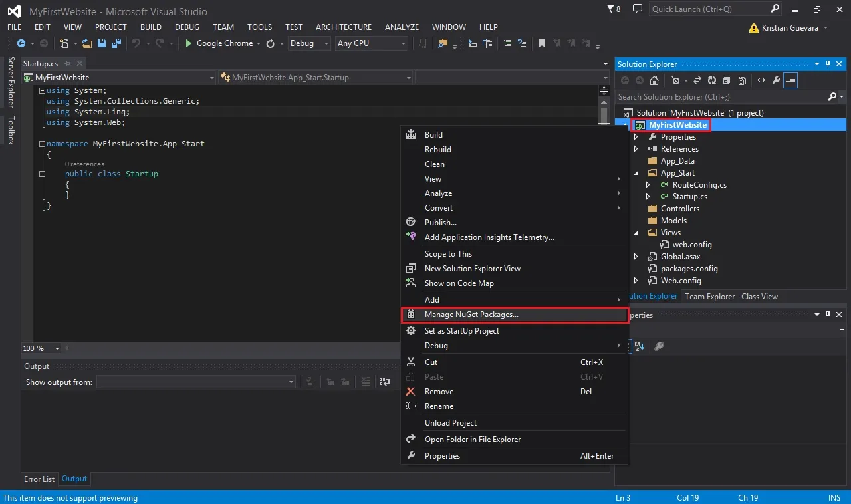Image resolution: width=851 pixels, height=504 pixels.
Task: Open Properties wrench icon in Solution Explorer toolbar
Action: [x=776, y=80]
